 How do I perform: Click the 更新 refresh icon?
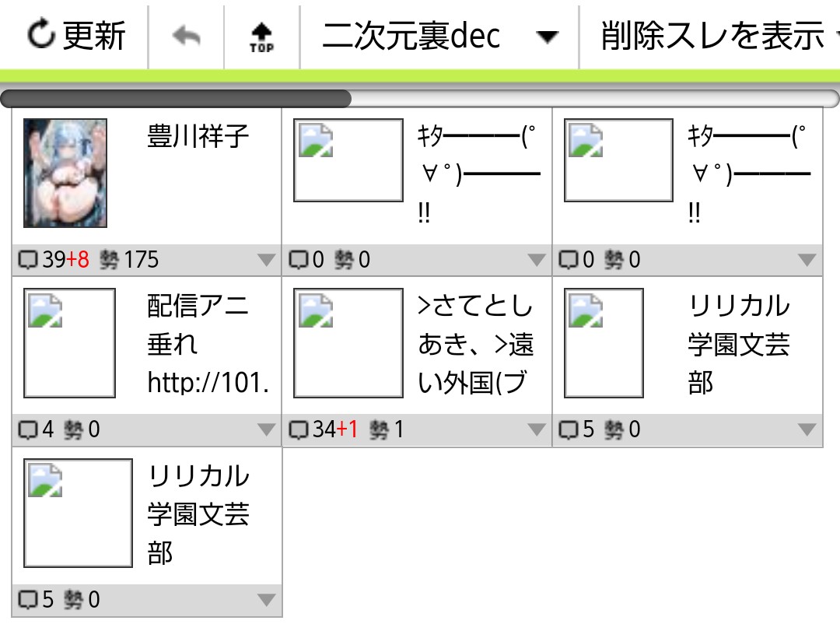[40, 33]
